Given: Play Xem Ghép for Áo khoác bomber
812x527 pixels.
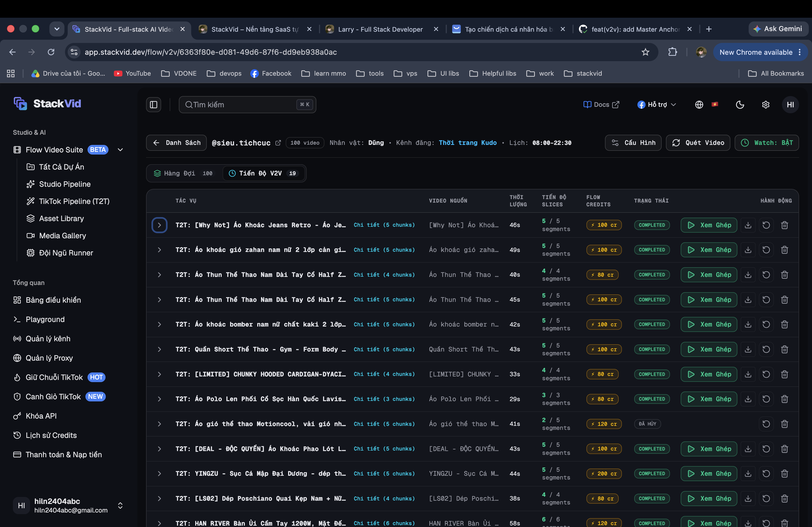Looking at the screenshot, I should pos(709,324).
